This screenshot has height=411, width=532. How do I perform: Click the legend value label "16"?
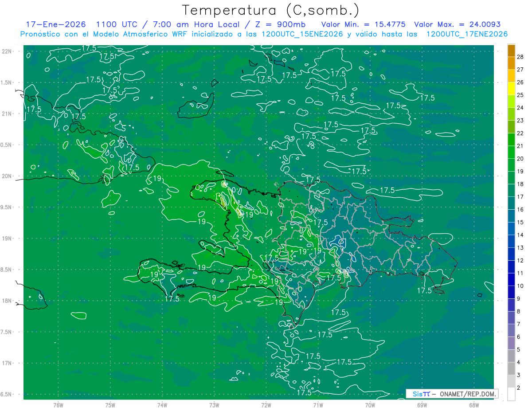click(520, 209)
